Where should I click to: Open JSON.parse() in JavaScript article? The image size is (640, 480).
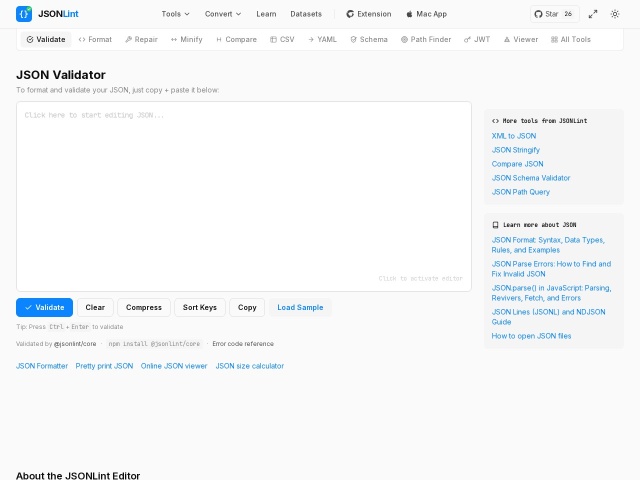(x=551, y=293)
